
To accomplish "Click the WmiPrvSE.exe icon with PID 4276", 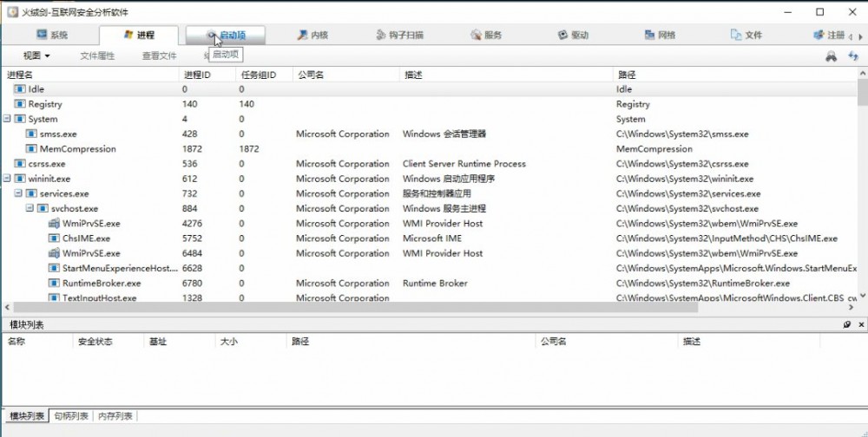I will click(54, 224).
